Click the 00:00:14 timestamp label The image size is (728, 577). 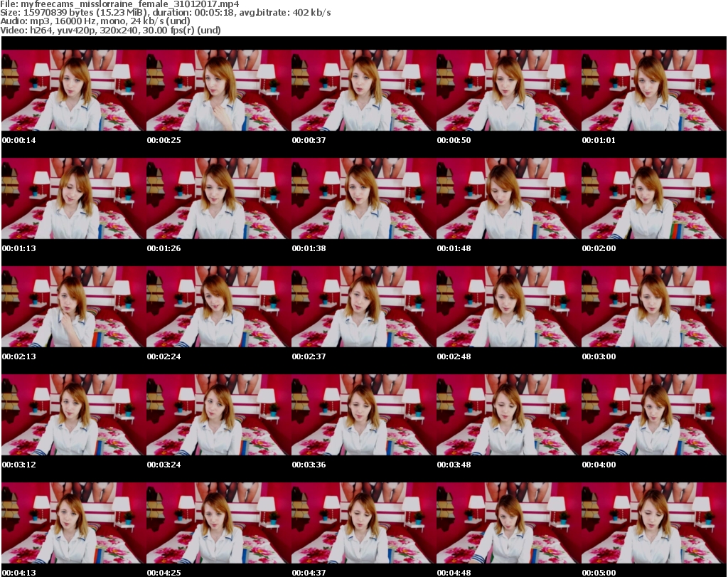(19, 140)
